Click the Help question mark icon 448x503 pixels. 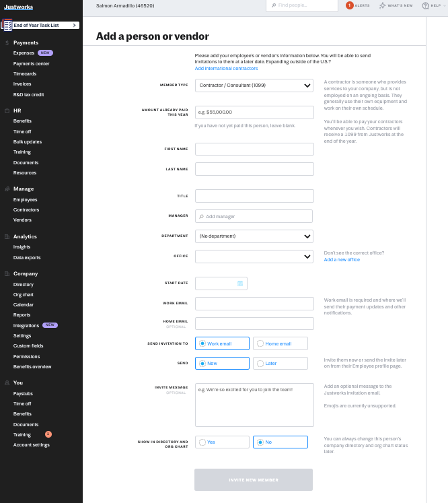(x=425, y=5)
